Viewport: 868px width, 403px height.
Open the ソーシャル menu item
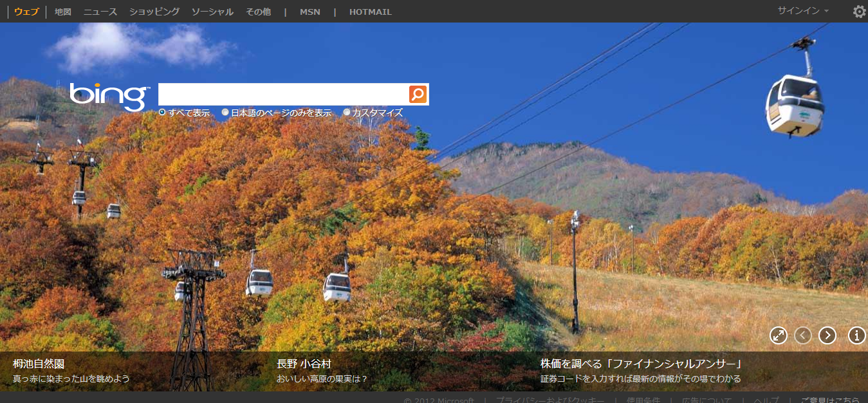(x=212, y=12)
